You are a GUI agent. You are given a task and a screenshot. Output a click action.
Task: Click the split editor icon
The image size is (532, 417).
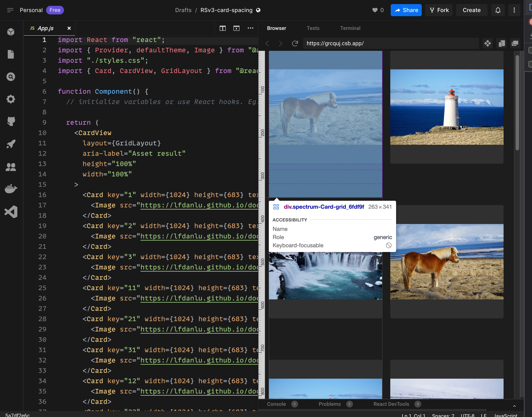tap(222, 28)
